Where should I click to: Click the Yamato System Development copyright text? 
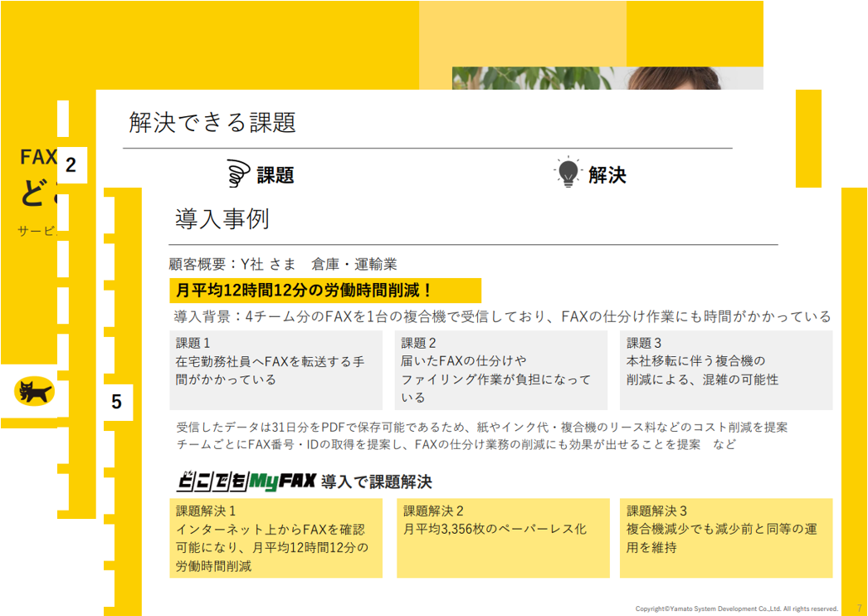point(737,609)
